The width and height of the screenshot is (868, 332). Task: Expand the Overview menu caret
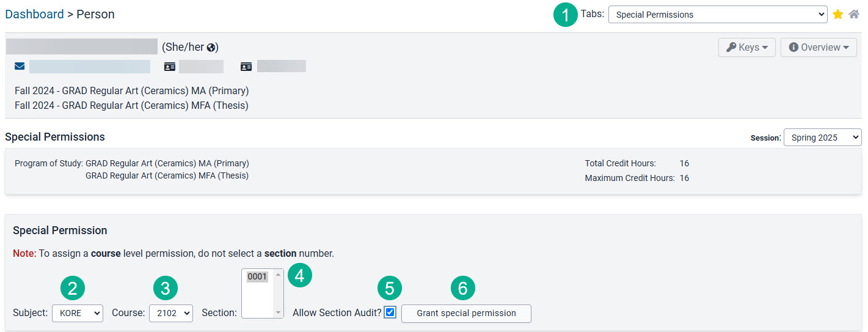846,48
